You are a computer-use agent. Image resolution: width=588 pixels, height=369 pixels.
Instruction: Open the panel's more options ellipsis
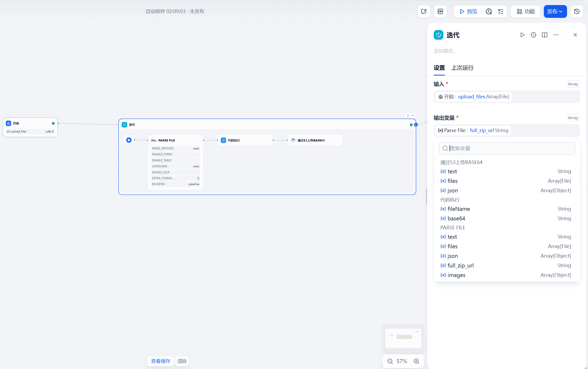click(x=556, y=35)
